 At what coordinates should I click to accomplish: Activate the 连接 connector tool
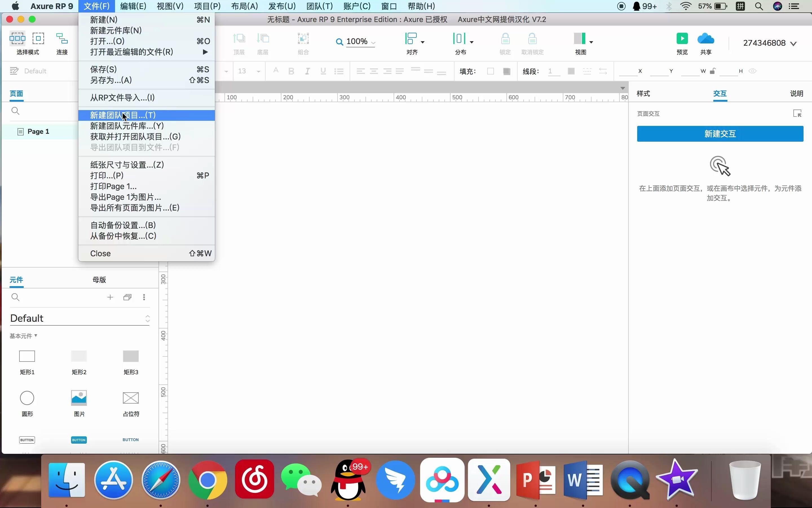coord(62,38)
